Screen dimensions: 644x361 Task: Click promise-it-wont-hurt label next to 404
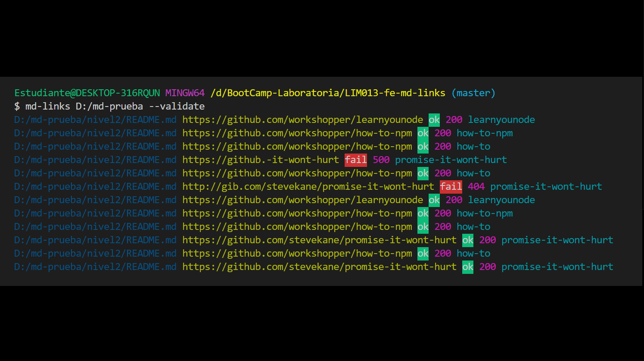click(x=546, y=186)
